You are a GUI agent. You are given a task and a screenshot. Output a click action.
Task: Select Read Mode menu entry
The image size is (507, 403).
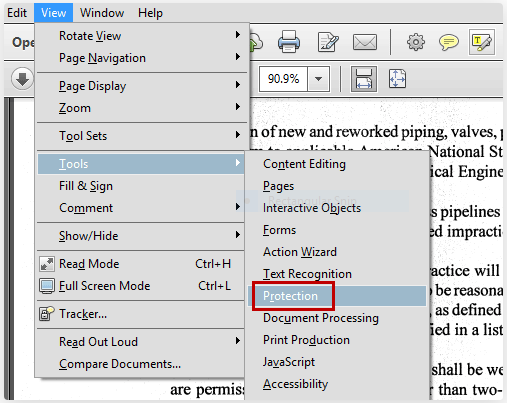point(141,264)
